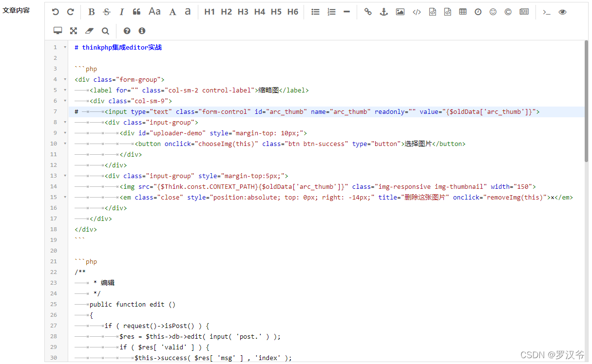Collapse fold arrow on line 15
The width and height of the screenshot is (592, 364).
coord(65,197)
